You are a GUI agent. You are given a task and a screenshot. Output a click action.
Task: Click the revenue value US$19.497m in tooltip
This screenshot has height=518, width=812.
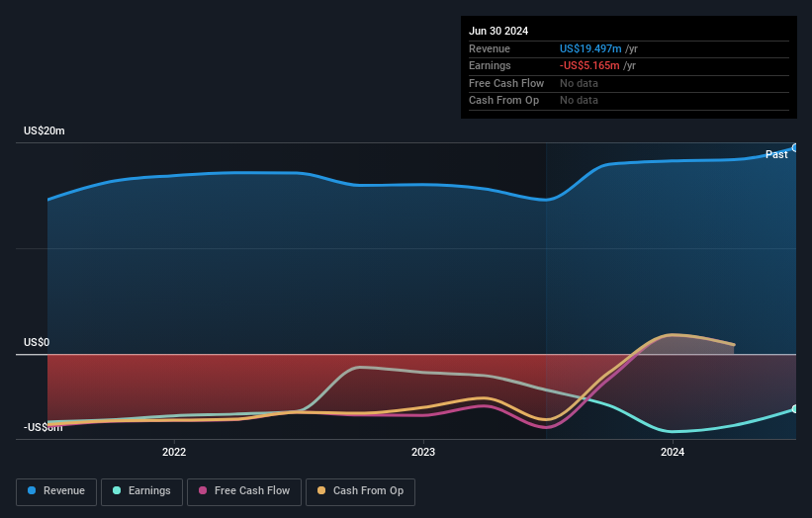point(590,48)
